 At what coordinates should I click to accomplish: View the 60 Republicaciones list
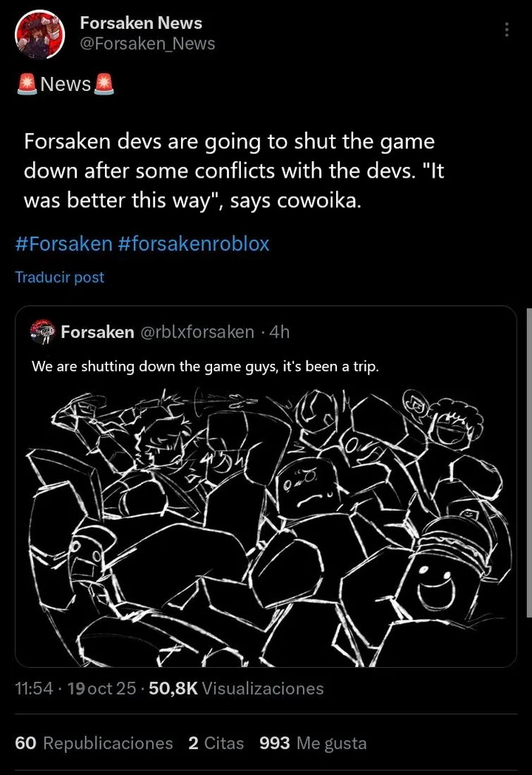point(94,743)
